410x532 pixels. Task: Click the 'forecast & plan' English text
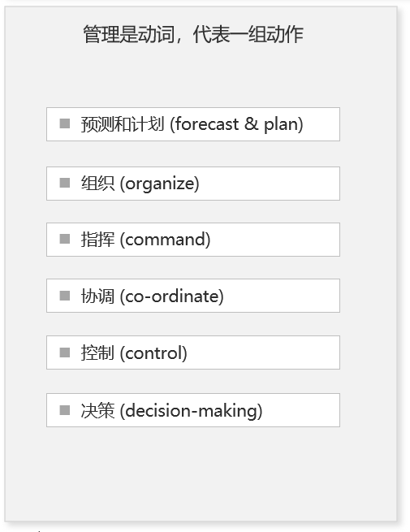[236, 124]
